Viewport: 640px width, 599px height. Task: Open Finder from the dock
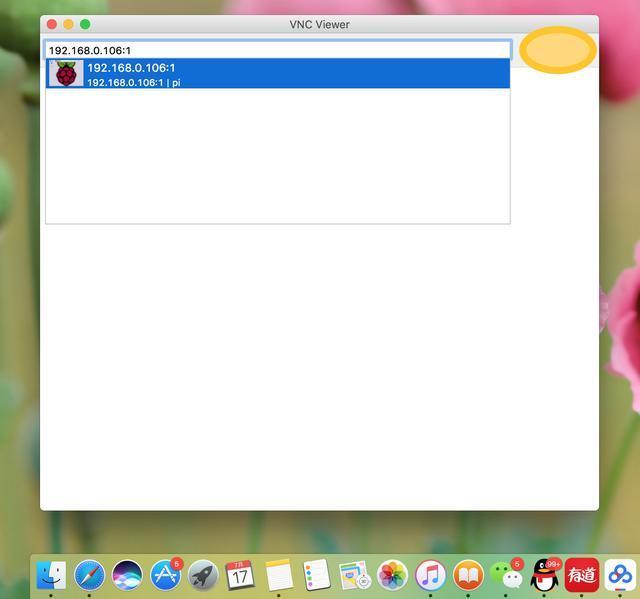[51, 575]
